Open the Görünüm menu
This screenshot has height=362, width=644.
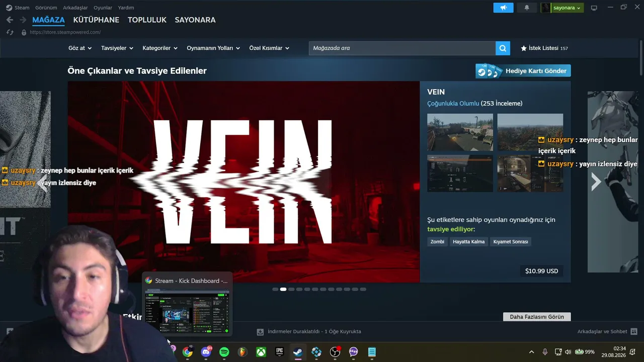pyautogui.click(x=46, y=8)
